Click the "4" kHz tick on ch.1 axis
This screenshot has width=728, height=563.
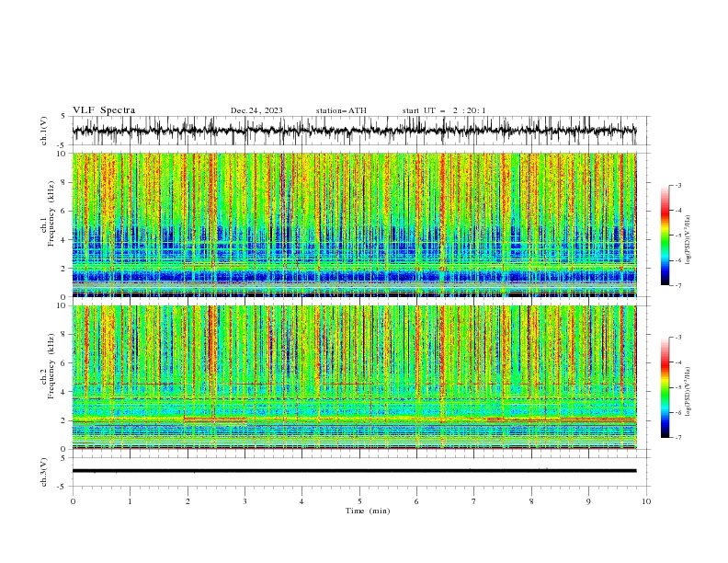(64, 240)
